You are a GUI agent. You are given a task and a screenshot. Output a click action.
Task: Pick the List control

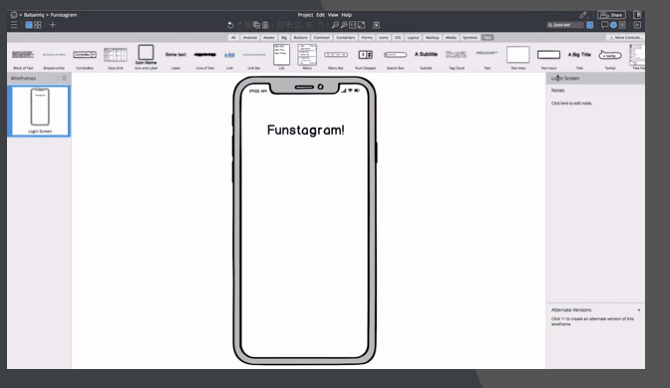pos(282,58)
